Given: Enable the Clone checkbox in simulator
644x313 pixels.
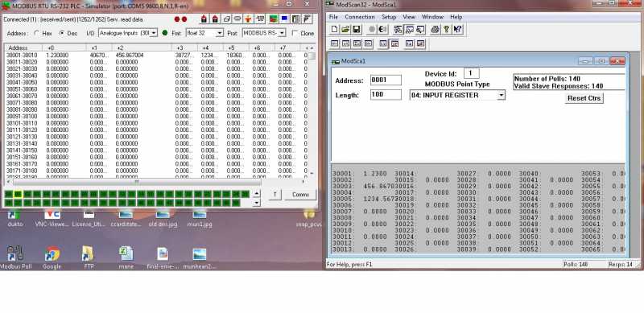Looking at the screenshot, I should pyautogui.click(x=295, y=33).
